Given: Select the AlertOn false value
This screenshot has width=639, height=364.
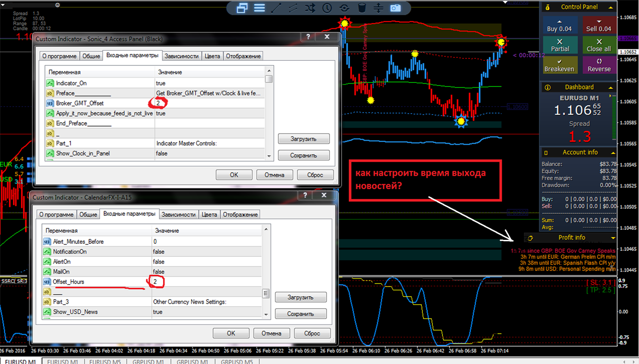Looking at the screenshot, I should [207, 262].
